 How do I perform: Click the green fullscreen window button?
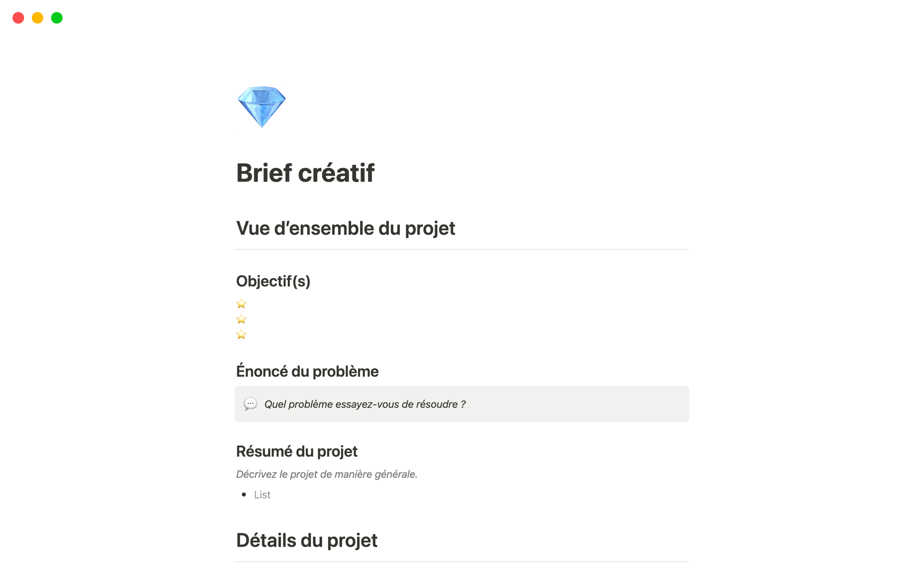(57, 18)
